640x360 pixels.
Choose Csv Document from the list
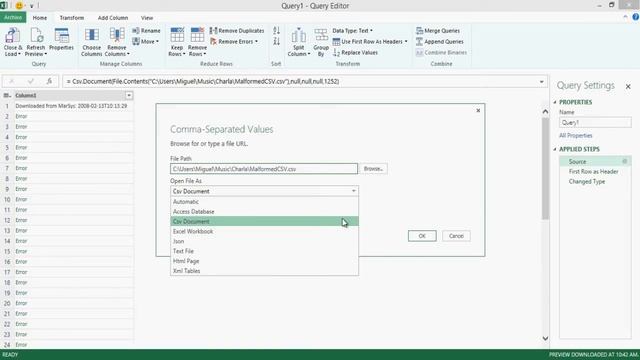pyautogui.click(x=264, y=221)
